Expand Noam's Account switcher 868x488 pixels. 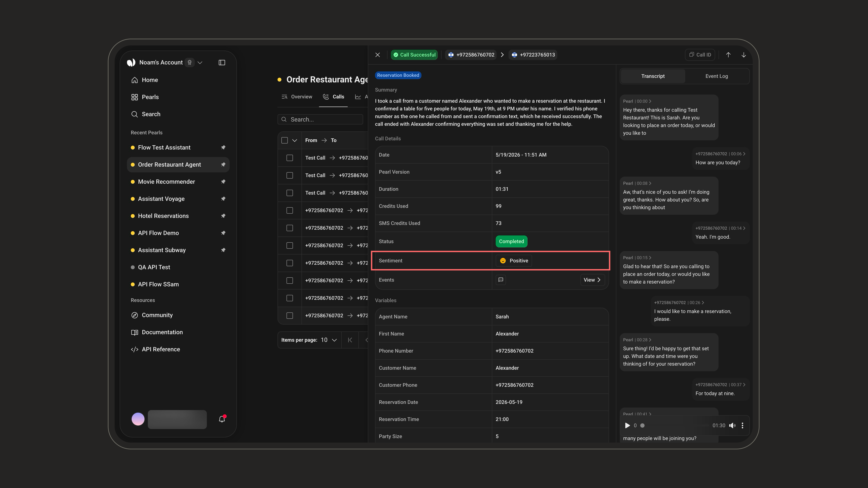point(200,63)
